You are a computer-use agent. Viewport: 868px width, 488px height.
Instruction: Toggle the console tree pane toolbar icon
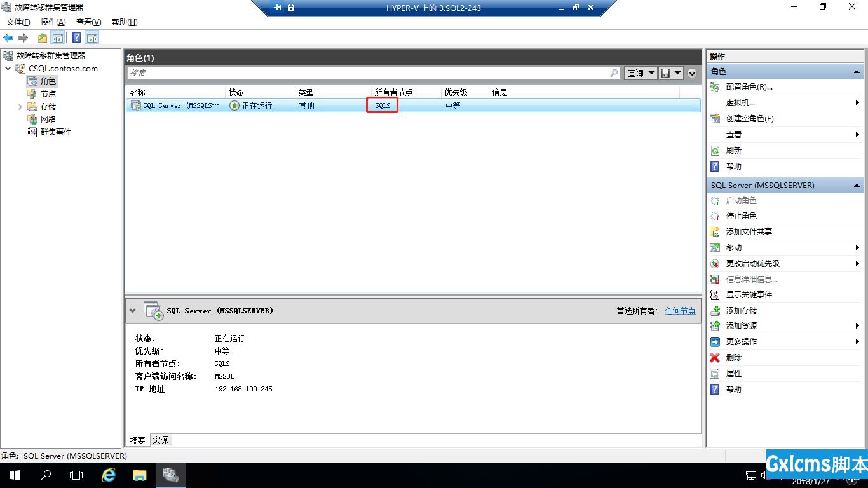58,37
